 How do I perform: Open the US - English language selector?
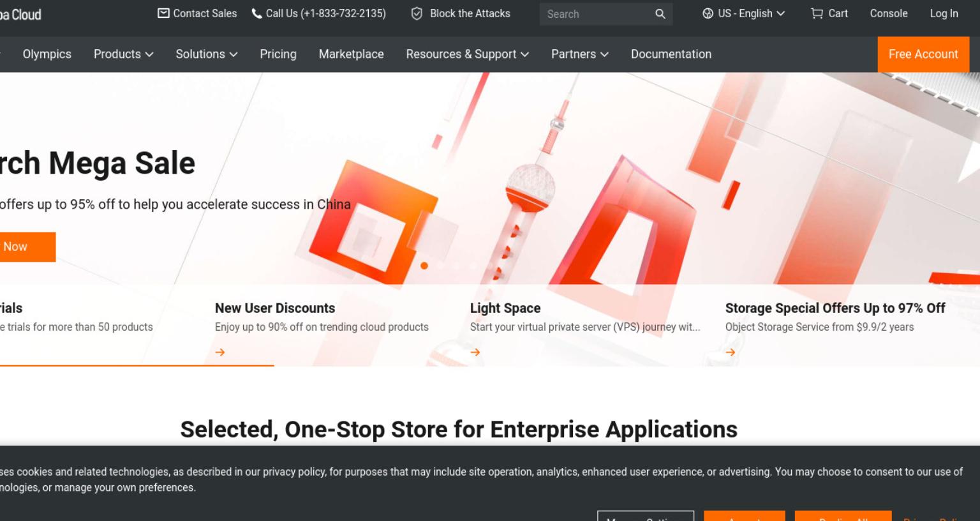click(x=743, y=13)
